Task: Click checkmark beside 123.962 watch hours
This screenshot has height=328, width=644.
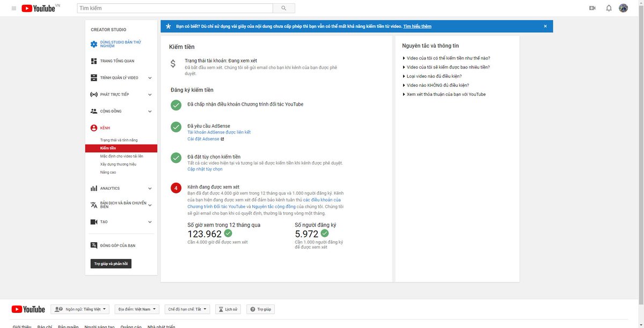Action: coord(228,234)
